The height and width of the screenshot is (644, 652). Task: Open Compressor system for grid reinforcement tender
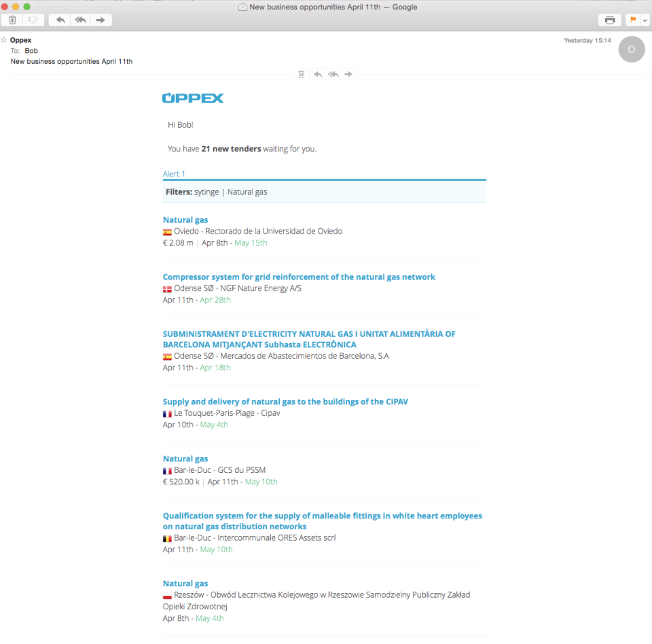299,277
